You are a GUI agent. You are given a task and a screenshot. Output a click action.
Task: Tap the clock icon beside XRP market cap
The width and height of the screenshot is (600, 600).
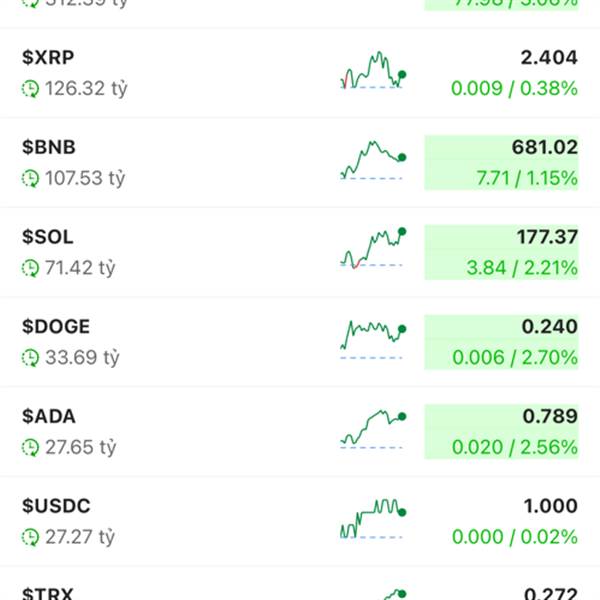pos(31,88)
